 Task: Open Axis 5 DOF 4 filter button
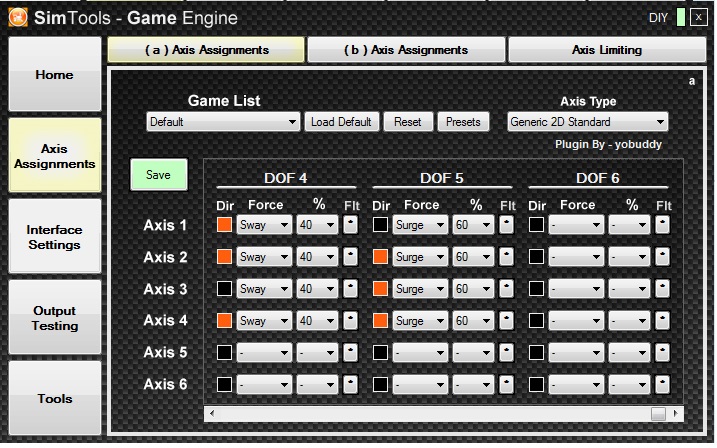coord(350,352)
